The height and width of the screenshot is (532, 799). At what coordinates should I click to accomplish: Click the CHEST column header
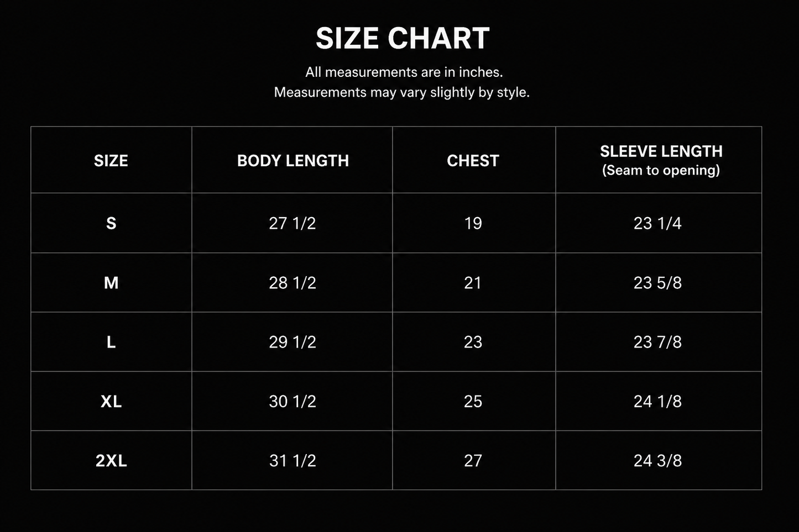(473, 161)
